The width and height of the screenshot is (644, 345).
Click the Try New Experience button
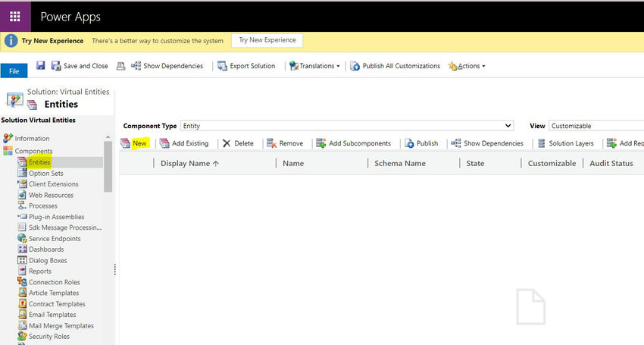pyautogui.click(x=267, y=40)
